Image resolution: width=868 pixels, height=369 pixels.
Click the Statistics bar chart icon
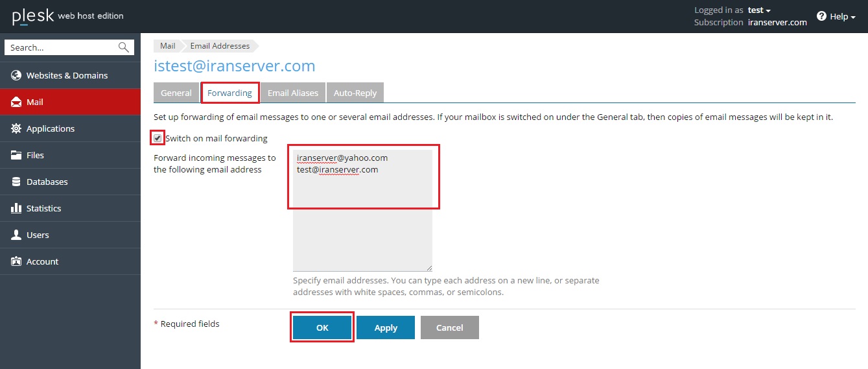click(16, 208)
